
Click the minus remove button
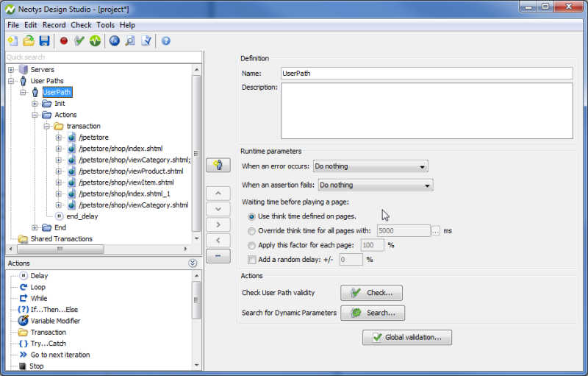pyautogui.click(x=218, y=256)
